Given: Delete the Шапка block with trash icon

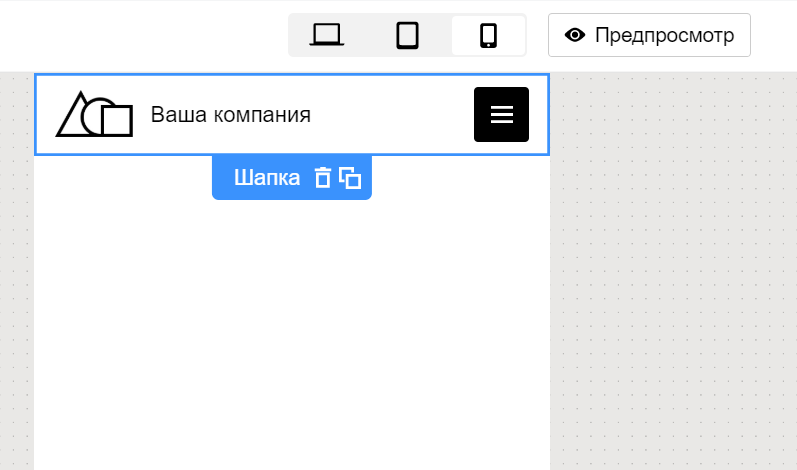Looking at the screenshot, I should tap(322, 178).
